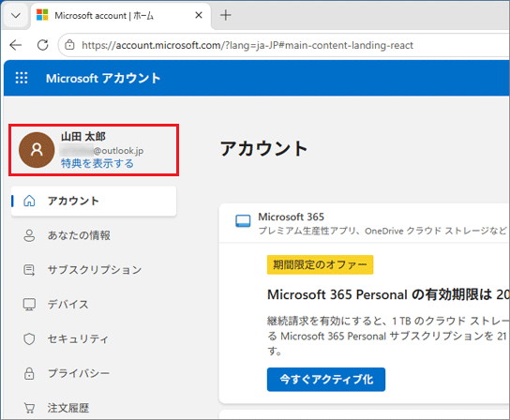Click the home icon beside アカウント
Screen dimensions: 510x420
[x=29, y=201]
